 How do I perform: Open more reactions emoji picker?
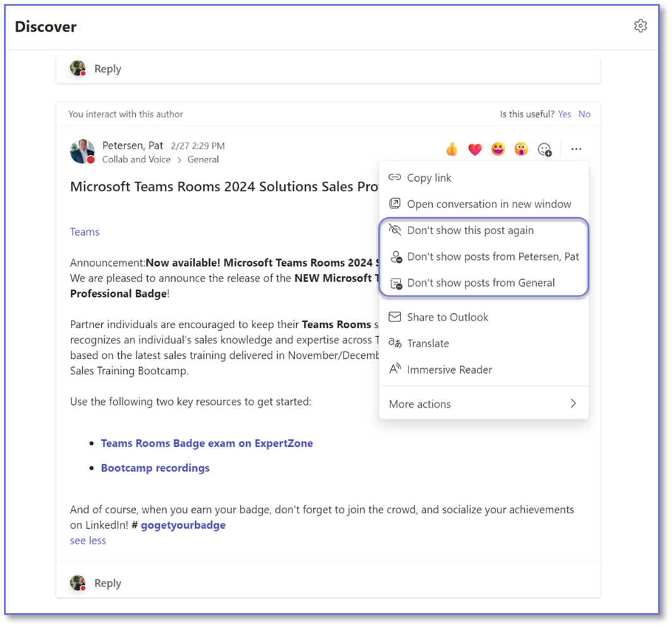[x=544, y=150]
